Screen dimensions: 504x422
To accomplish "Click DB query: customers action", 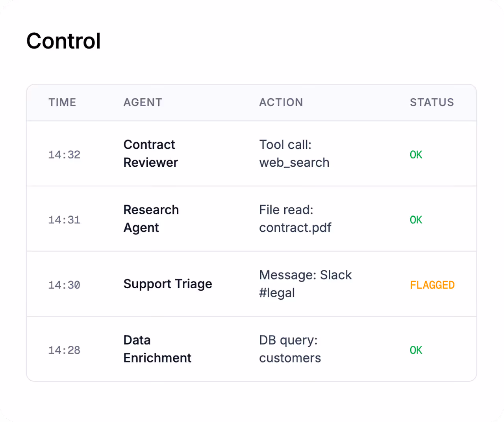I will click(290, 349).
